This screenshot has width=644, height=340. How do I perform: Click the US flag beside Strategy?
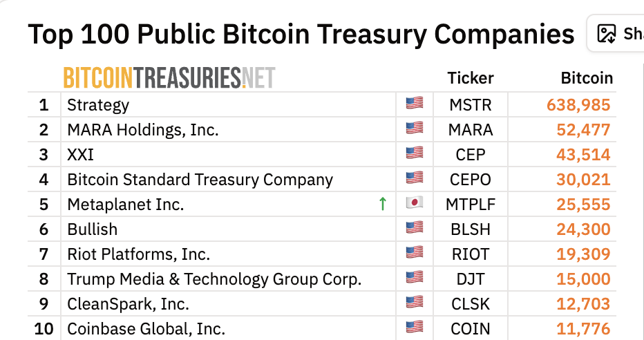point(414,104)
